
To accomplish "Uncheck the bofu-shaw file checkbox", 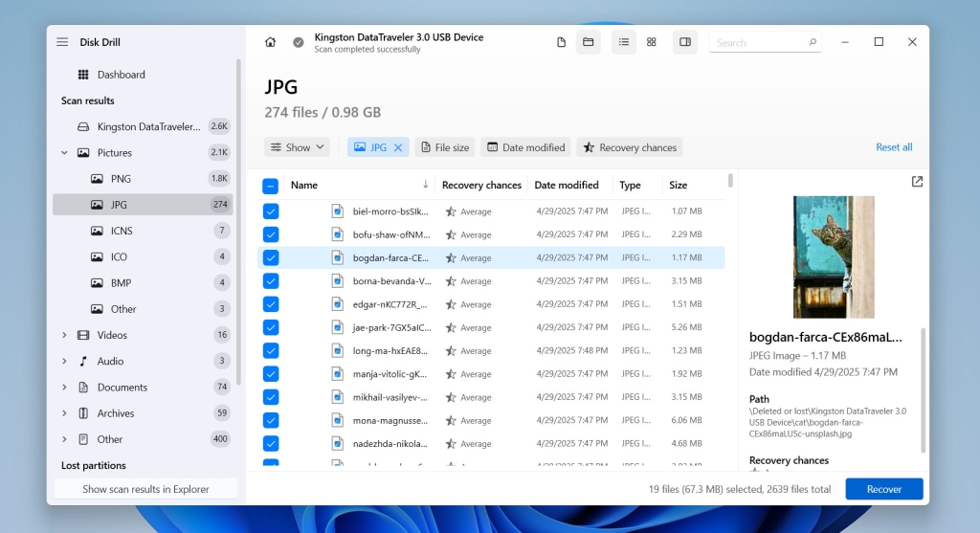I will [x=271, y=234].
